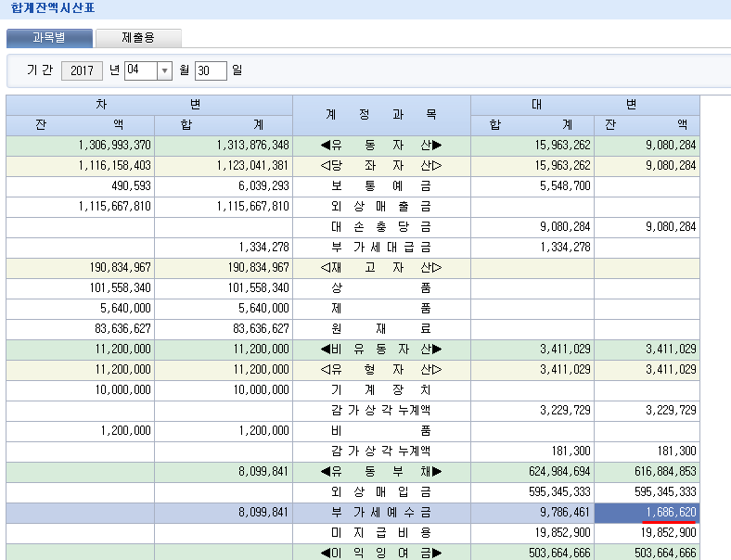Click the 부가세대급금 account row
This screenshot has height=560, width=731.
[x=381, y=247]
